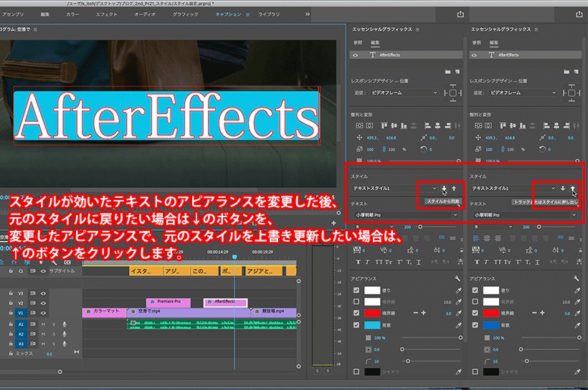This screenshot has width=588, height=390.
Task: Uncheck background checkbox in right panel
Action: pos(475,325)
